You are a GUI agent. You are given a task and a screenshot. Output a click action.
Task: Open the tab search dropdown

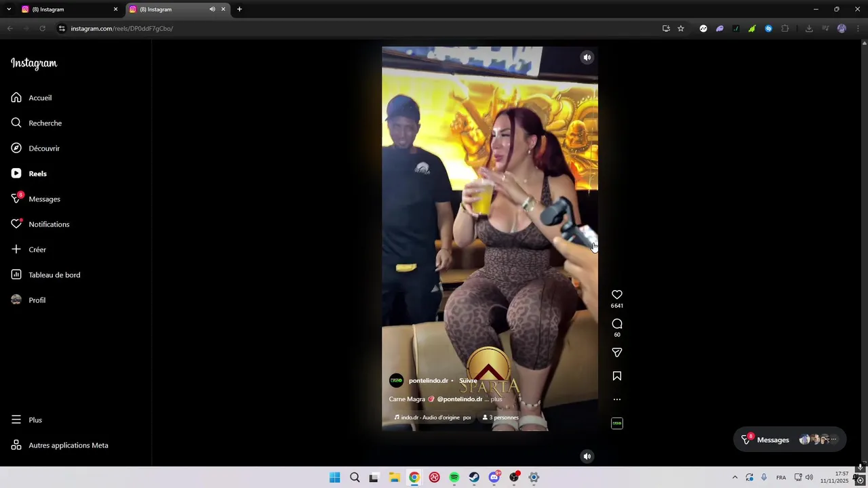(x=9, y=9)
